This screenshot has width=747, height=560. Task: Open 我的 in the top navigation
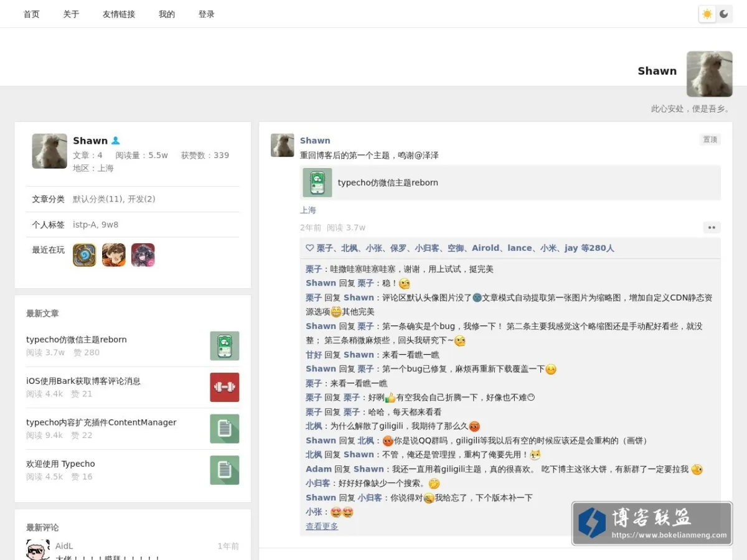point(167,14)
